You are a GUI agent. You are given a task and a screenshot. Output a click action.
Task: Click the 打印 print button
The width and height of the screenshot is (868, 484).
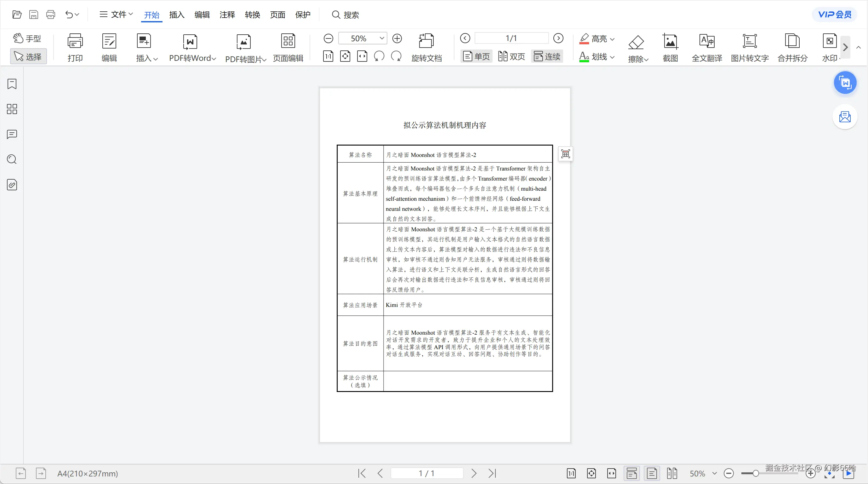(x=75, y=48)
